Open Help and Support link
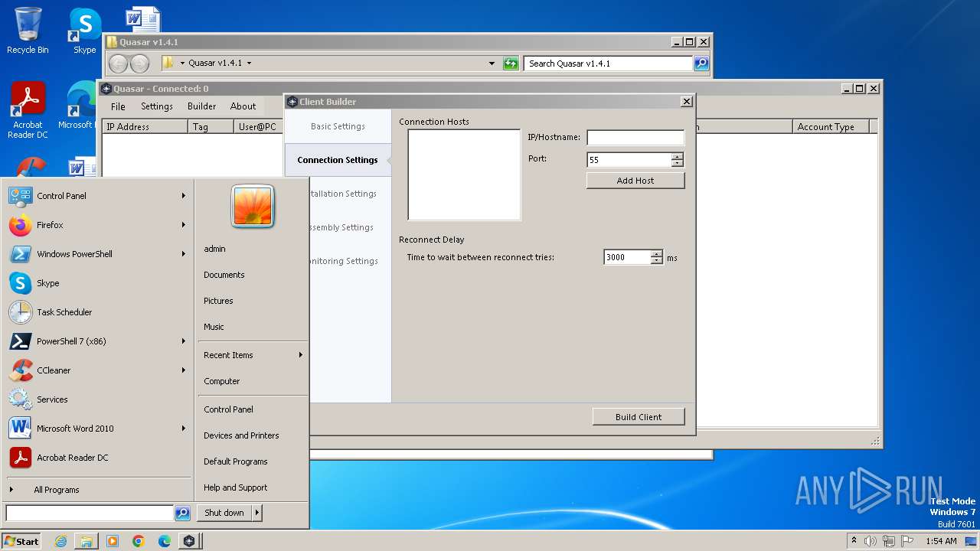980x551 pixels. [236, 487]
